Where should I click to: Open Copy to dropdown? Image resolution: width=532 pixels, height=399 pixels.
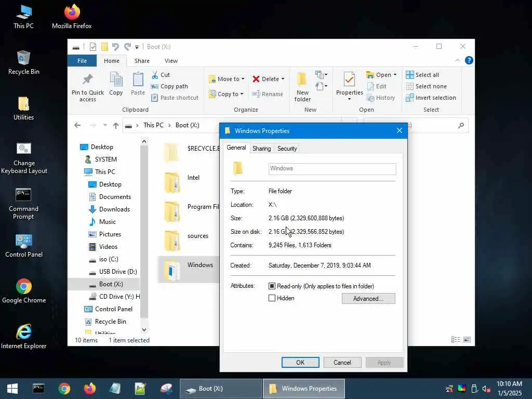(x=227, y=94)
